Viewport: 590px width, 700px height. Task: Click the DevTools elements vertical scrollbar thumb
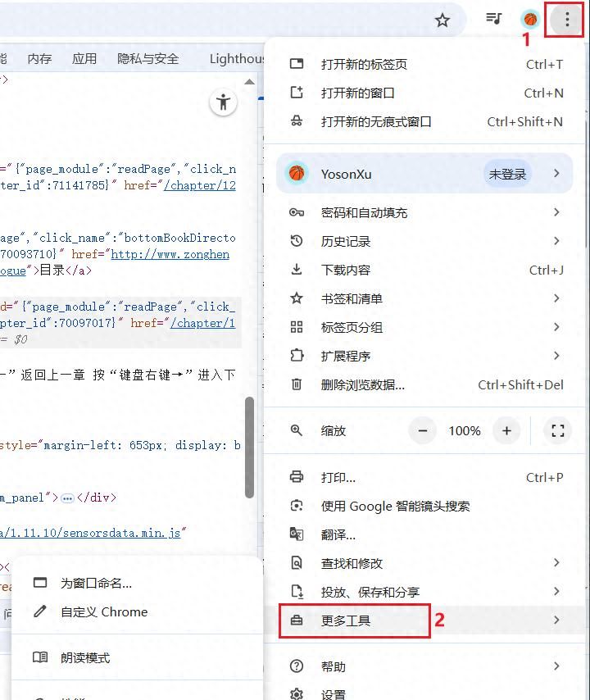click(x=249, y=447)
